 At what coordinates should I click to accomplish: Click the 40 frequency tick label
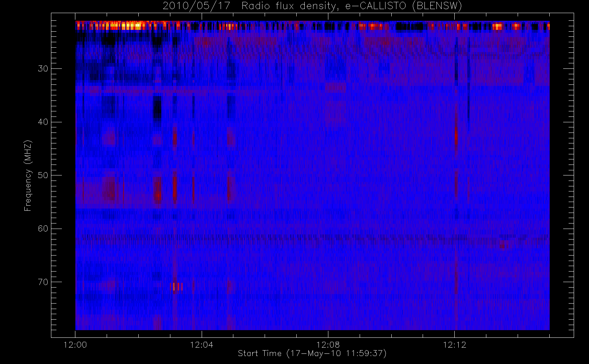coord(43,122)
